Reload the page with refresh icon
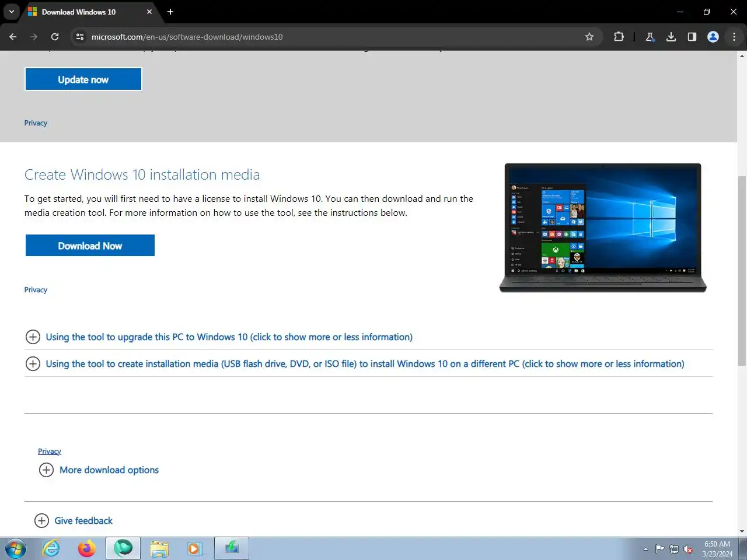 click(x=55, y=37)
